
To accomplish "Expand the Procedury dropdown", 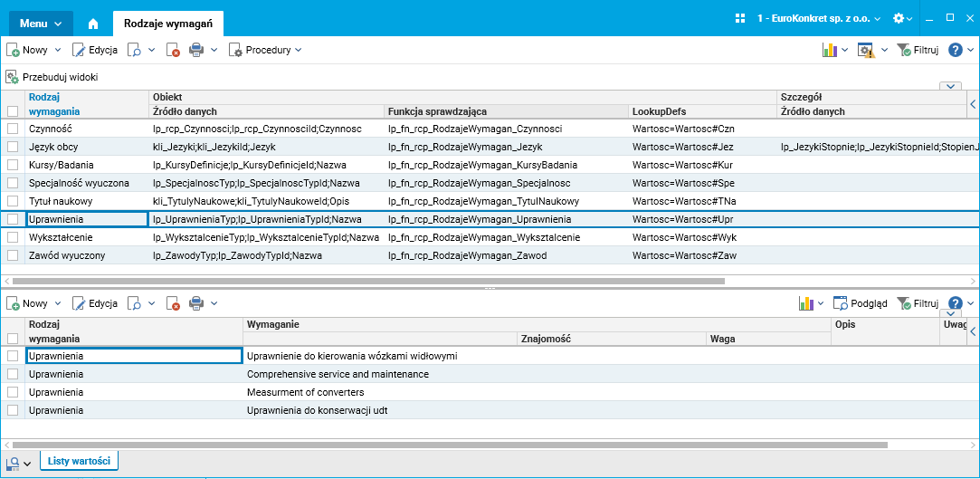I will pos(265,51).
